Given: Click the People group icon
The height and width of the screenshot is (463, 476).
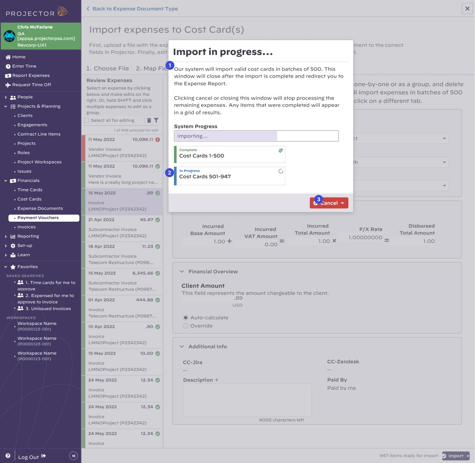Looking at the screenshot, I should click(x=13, y=97).
